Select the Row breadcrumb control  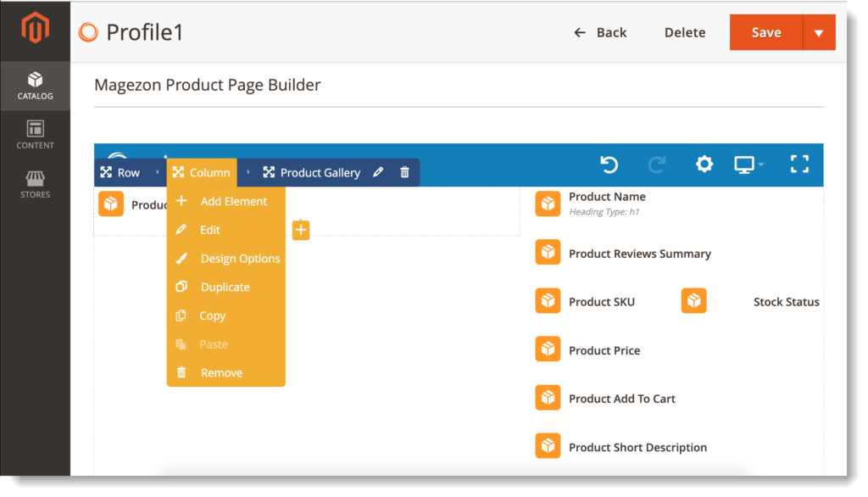[x=120, y=172]
